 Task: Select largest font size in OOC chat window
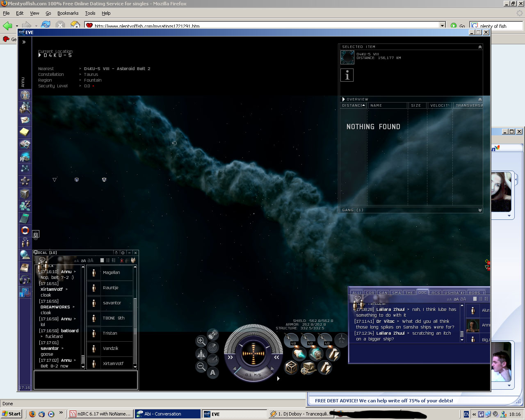pyautogui.click(x=463, y=299)
